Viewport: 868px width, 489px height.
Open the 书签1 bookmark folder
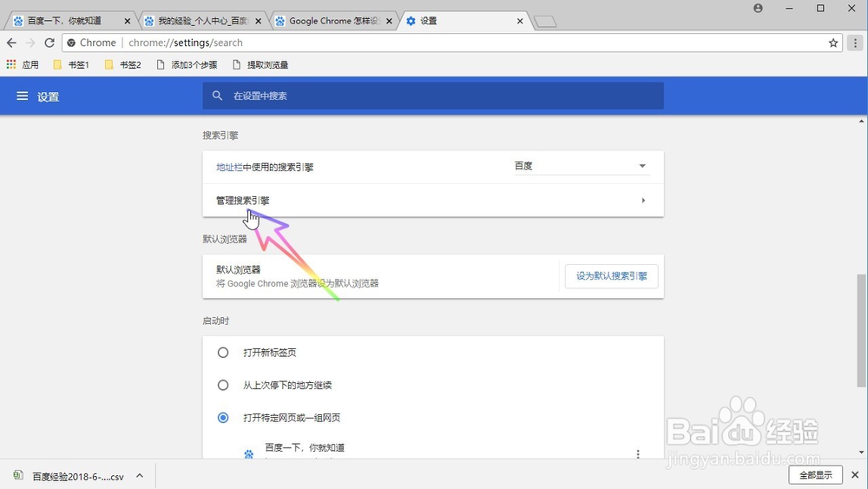click(x=71, y=65)
